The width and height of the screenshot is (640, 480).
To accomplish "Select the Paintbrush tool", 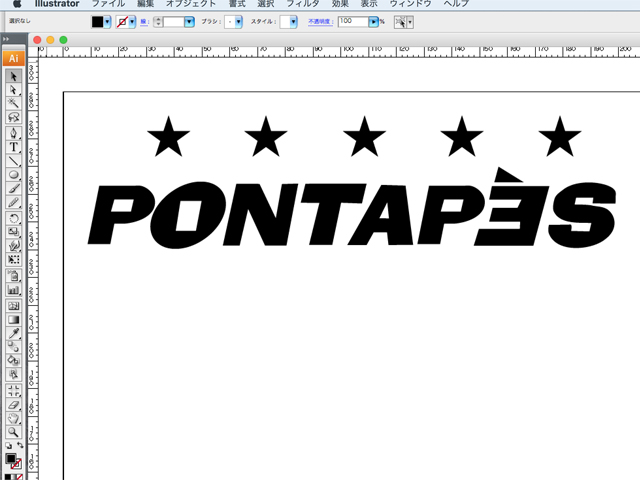I will click(x=13, y=189).
